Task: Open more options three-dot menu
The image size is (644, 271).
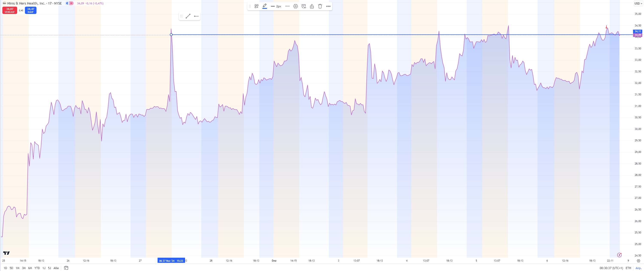Action: (328, 6)
